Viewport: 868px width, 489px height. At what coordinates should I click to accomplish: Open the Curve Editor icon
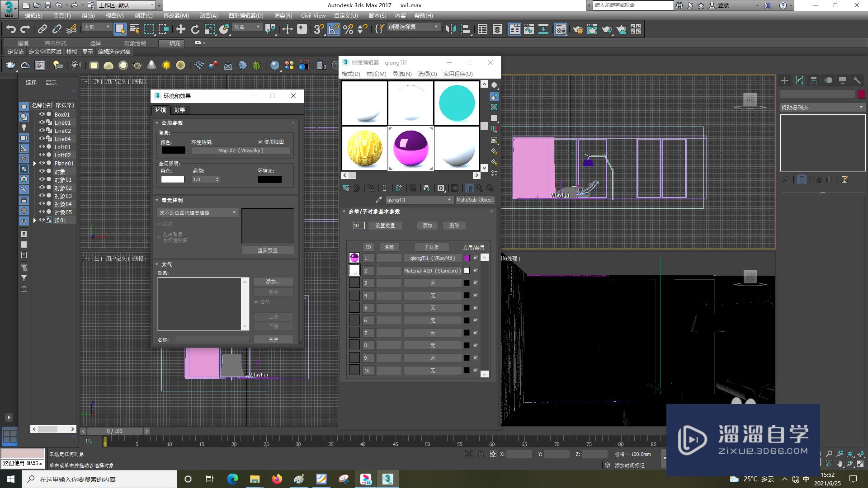(529, 29)
